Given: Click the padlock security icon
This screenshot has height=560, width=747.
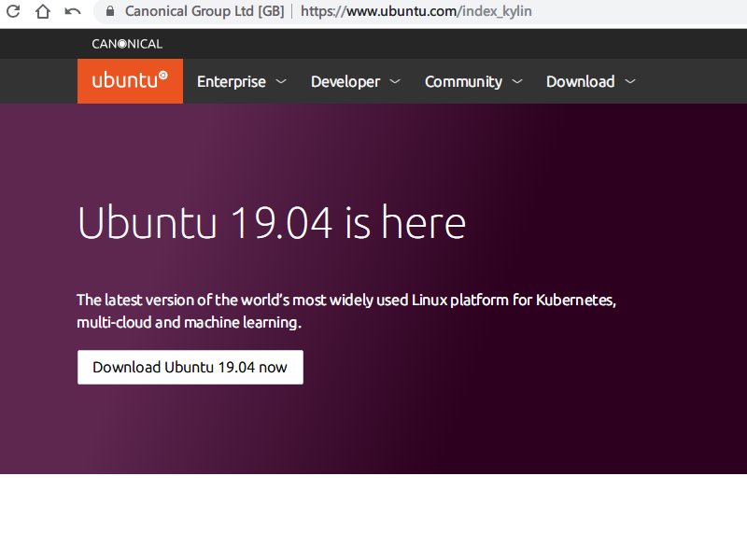Looking at the screenshot, I should [110, 12].
